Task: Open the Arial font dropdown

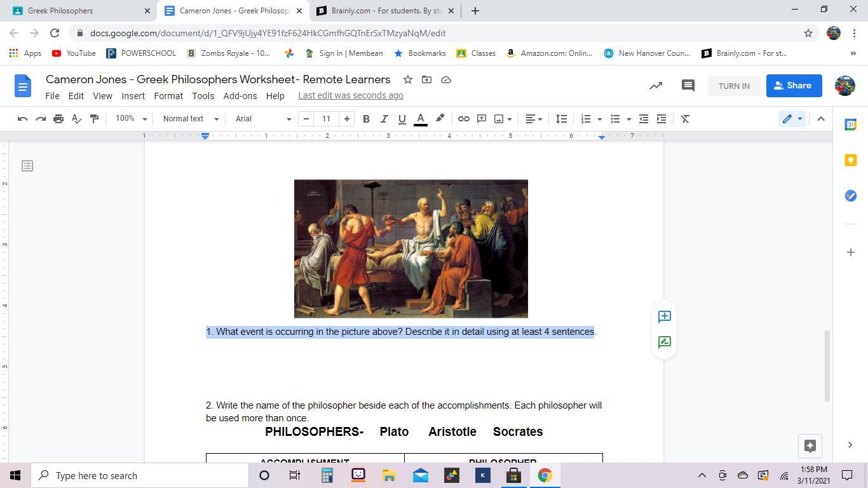Action: (x=262, y=119)
